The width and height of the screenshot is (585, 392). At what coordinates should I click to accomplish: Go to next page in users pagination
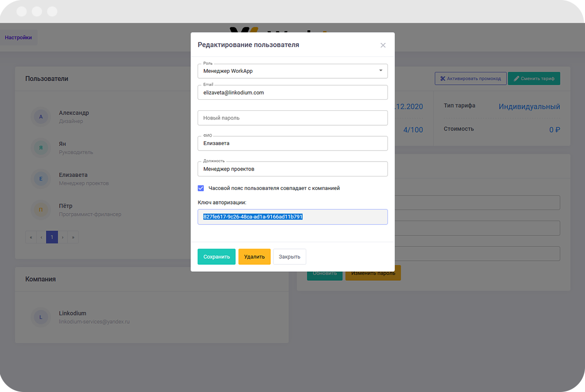click(x=63, y=237)
